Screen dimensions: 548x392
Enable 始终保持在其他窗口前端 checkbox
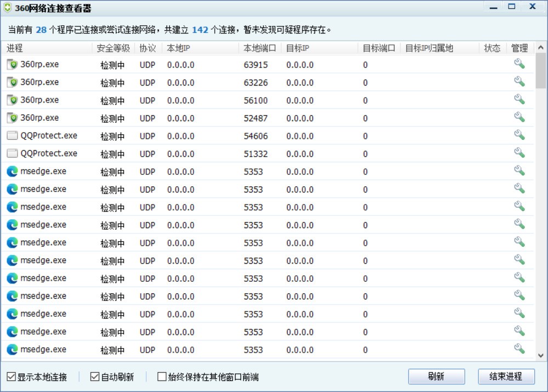162,377
